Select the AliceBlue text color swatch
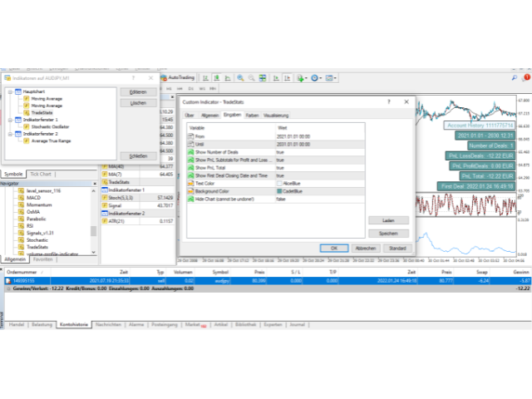 coord(279,184)
